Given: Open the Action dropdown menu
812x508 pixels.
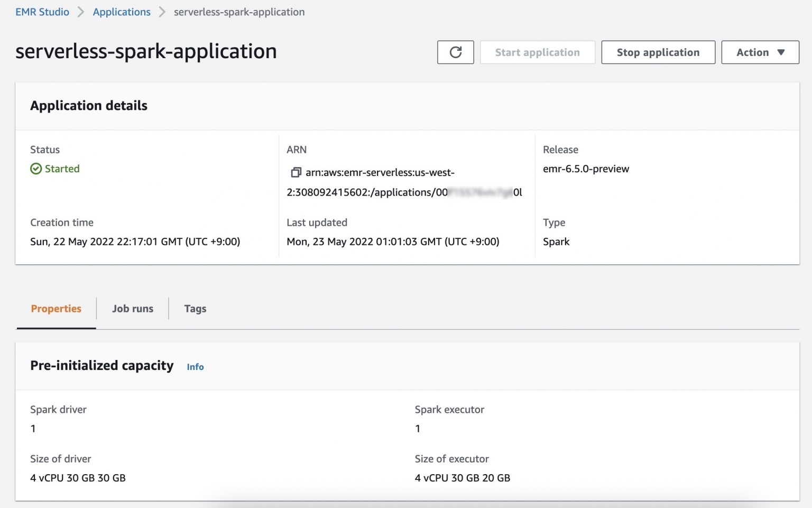Looking at the screenshot, I should click(x=760, y=52).
